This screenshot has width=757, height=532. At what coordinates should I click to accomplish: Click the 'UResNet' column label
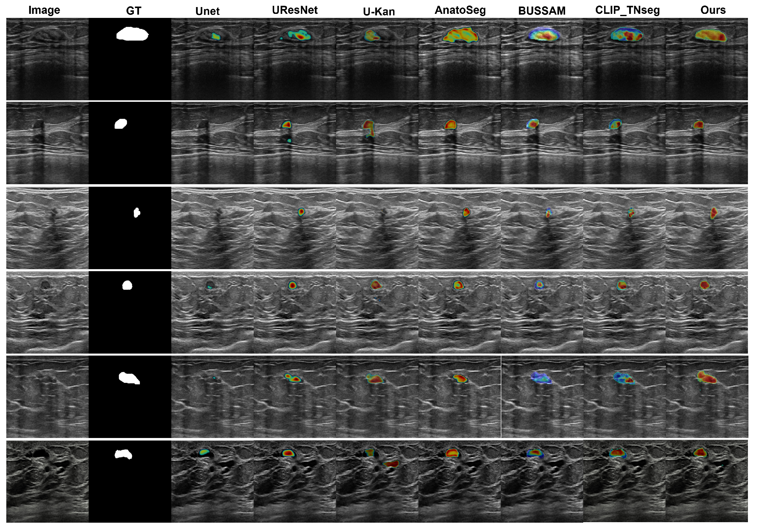[295, 10]
